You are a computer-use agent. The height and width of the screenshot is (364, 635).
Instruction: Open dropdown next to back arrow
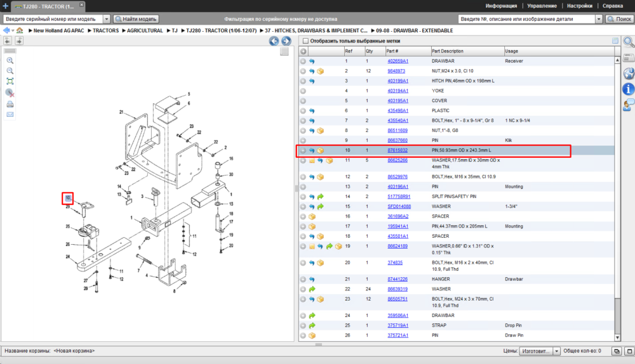(x=13, y=30)
